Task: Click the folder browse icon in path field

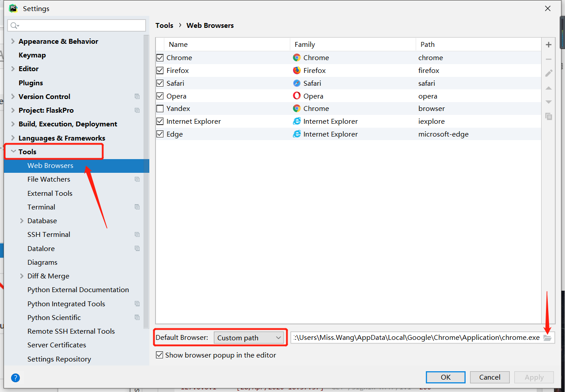Action: [x=548, y=338]
